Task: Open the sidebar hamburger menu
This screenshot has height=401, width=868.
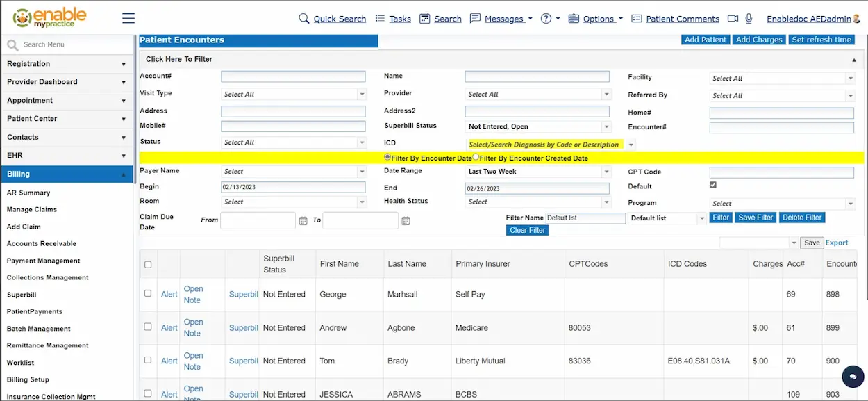Action: click(128, 19)
